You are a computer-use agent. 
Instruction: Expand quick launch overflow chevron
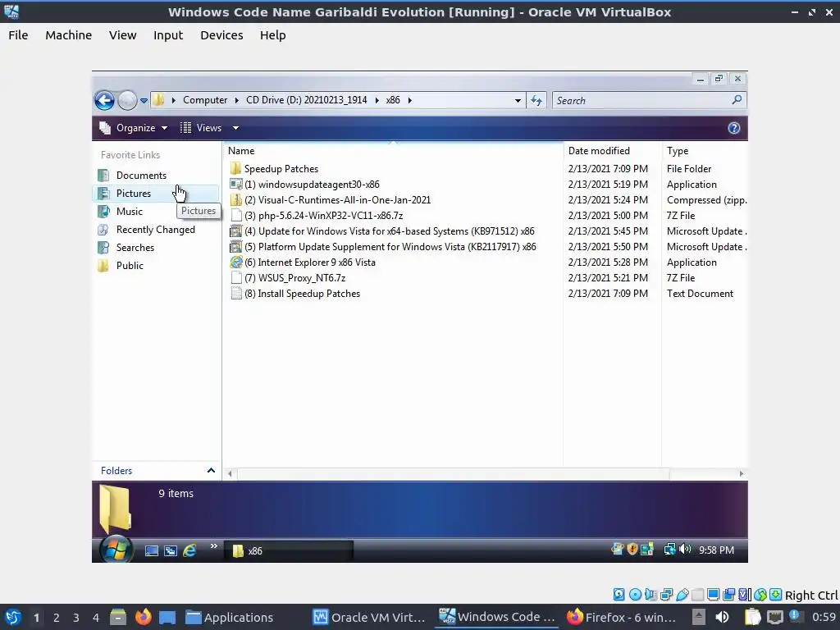coord(214,546)
